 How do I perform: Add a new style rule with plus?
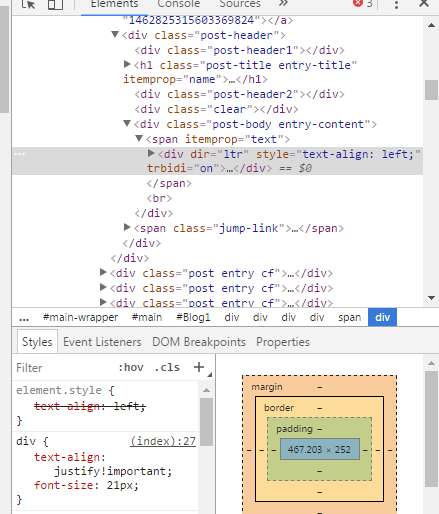tap(199, 367)
